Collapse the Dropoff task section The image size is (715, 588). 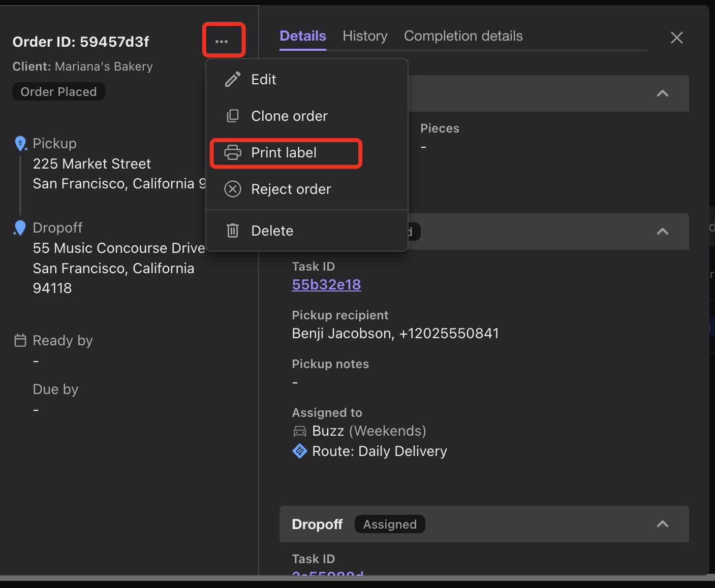pyautogui.click(x=662, y=524)
